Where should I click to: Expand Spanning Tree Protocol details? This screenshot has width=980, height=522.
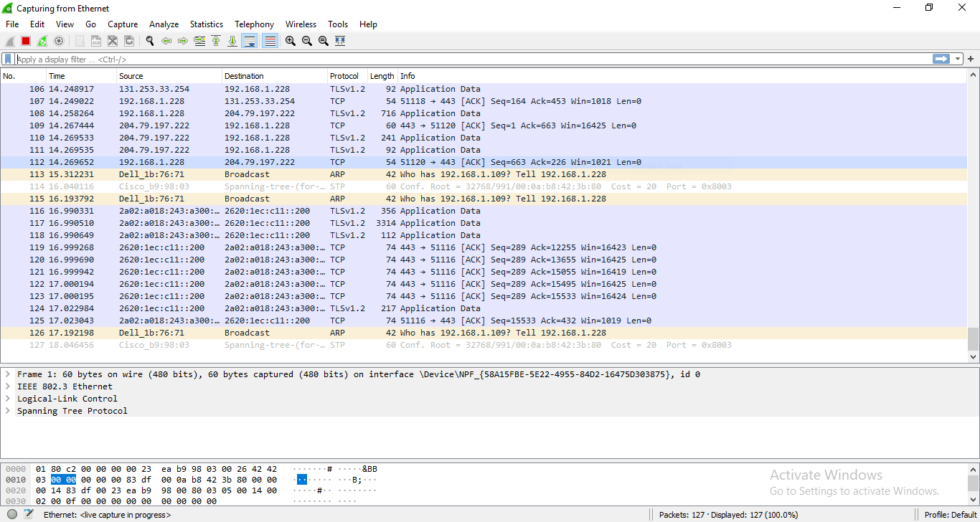pyautogui.click(x=8, y=411)
